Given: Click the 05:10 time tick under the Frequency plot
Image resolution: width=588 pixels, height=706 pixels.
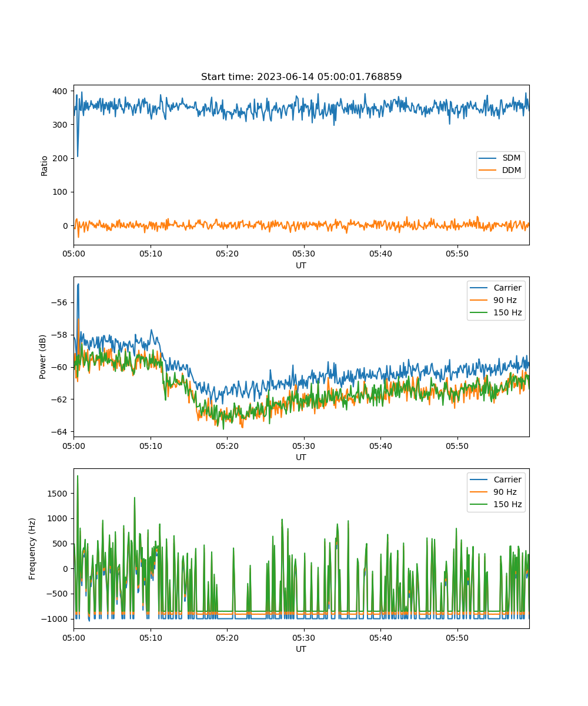Looking at the screenshot, I should pos(151,638).
